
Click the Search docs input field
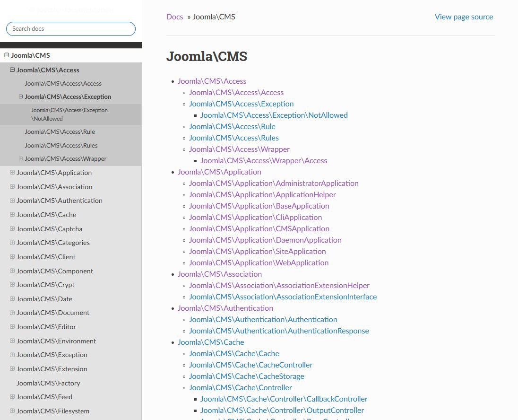pos(71,29)
